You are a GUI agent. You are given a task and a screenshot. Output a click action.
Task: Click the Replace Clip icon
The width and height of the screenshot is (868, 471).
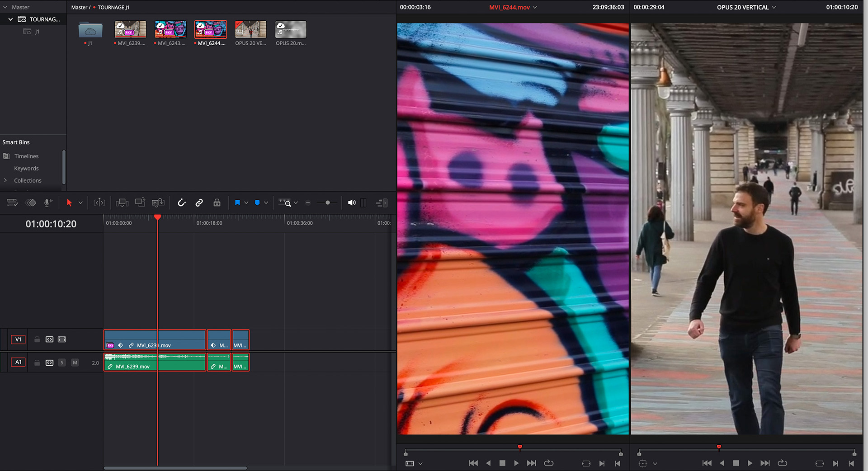click(x=158, y=203)
